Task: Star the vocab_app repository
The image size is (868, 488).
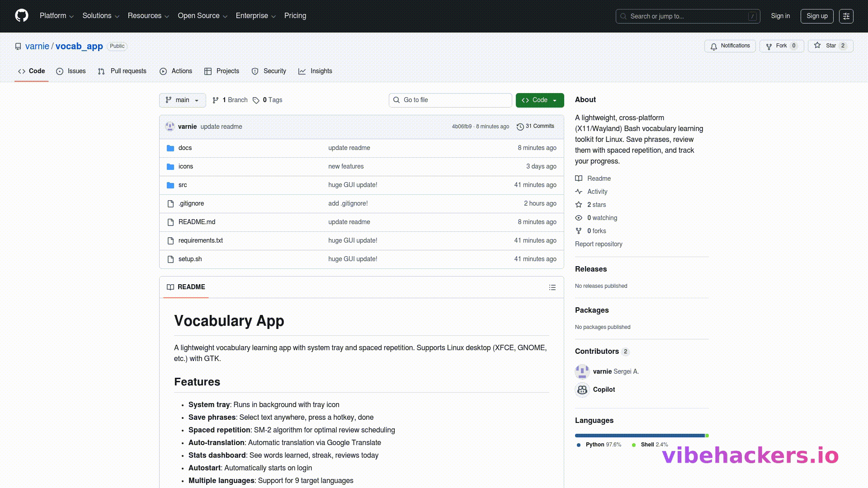Action: pos(830,46)
